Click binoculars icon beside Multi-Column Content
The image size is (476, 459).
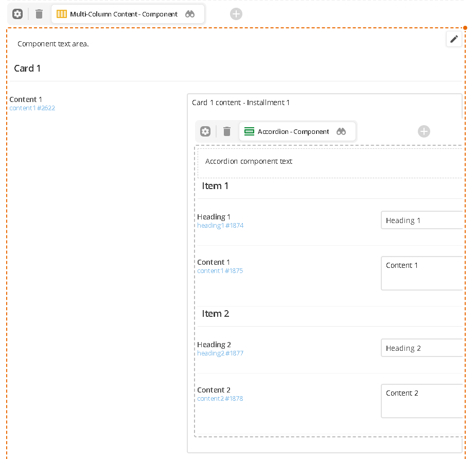tap(190, 14)
